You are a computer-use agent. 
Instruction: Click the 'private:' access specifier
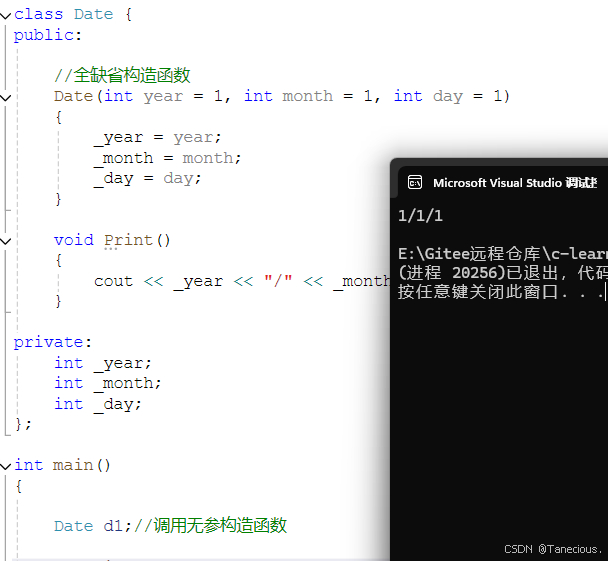coord(53,342)
